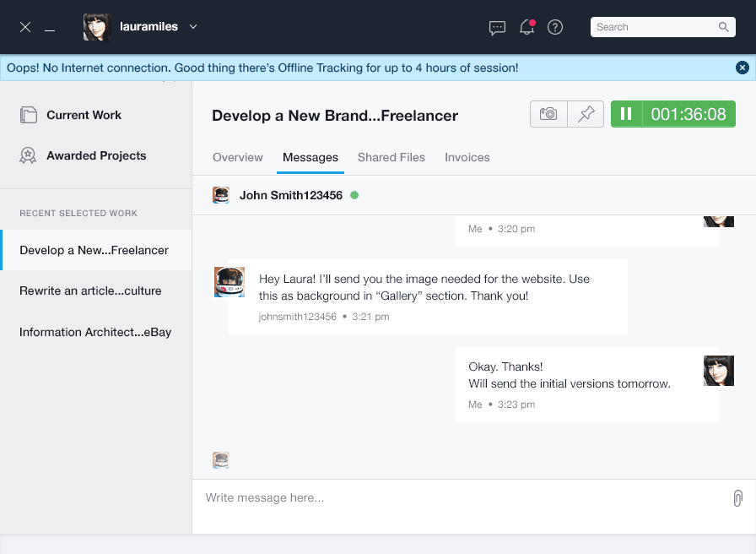Image resolution: width=756 pixels, height=554 pixels.
Task: Pause the time tracker
Action: click(x=626, y=114)
